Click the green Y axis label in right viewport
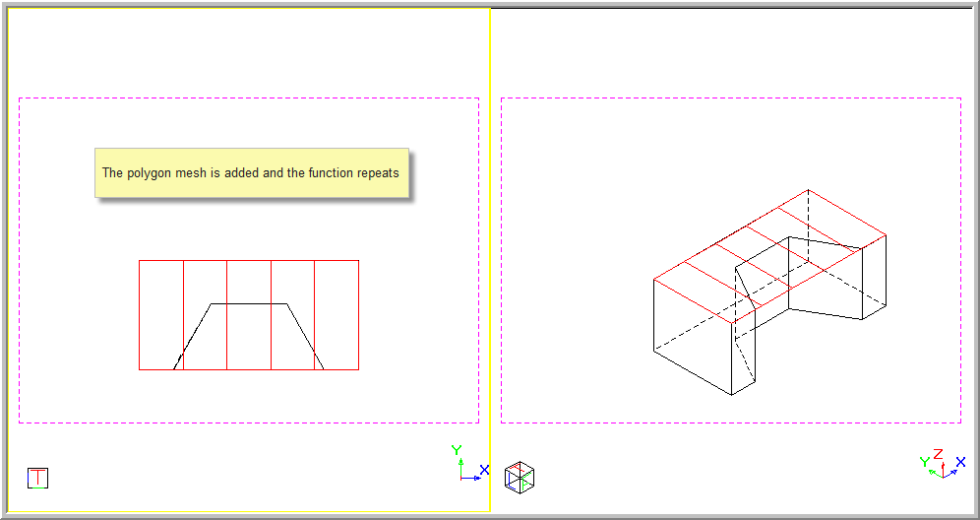Image resolution: width=980 pixels, height=520 pixels. tap(924, 461)
